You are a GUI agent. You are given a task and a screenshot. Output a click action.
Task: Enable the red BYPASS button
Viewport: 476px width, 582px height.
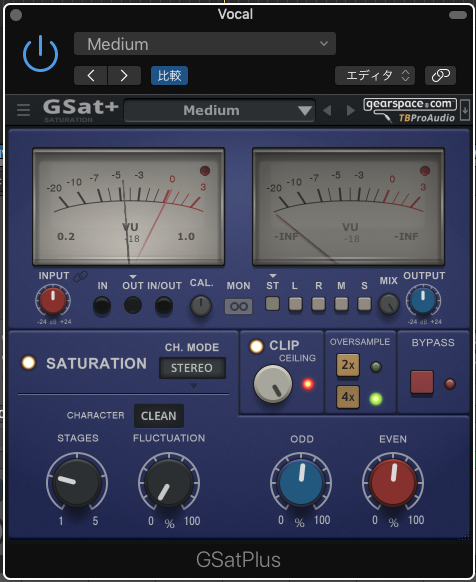[422, 382]
